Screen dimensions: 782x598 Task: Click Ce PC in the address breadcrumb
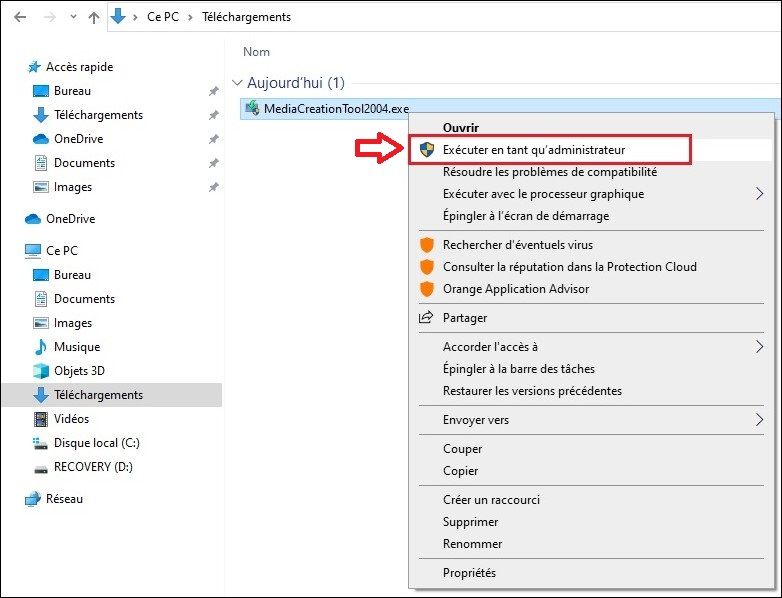click(x=163, y=17)
